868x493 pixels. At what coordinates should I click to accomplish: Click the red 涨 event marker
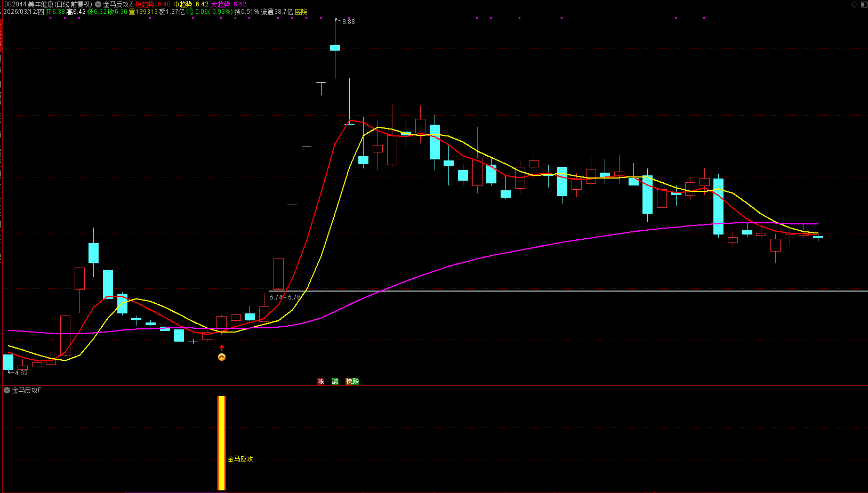pyautogui.click(x=320, y=382)
